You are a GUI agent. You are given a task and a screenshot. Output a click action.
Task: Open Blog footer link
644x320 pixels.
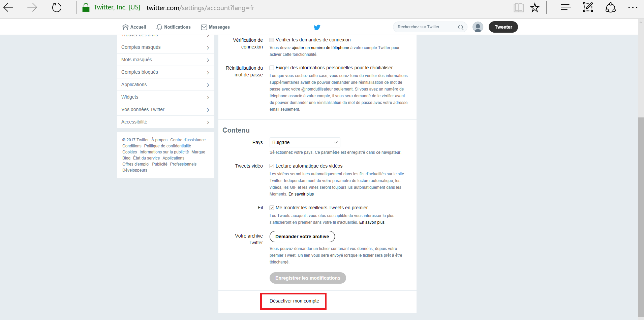[126, 158]
